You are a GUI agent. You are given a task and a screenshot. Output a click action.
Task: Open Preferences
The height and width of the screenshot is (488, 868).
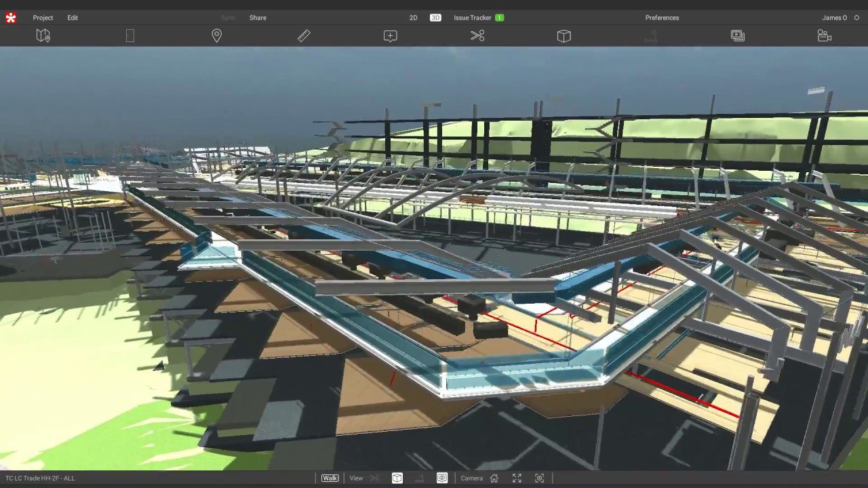click(662, 18)
